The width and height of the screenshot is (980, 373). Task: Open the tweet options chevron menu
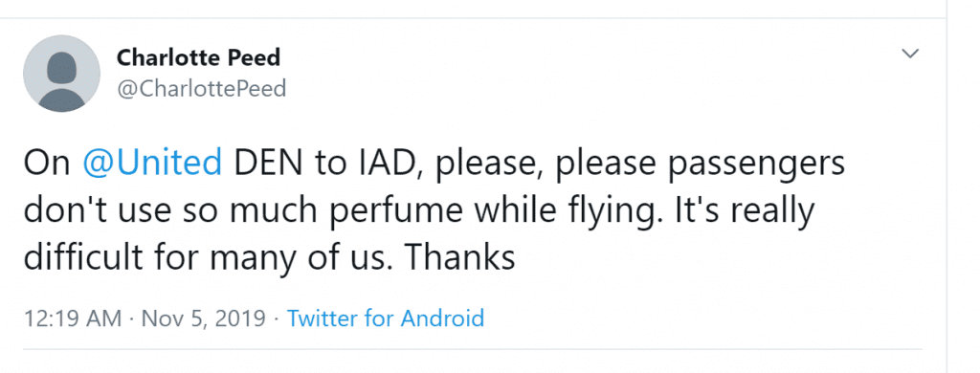click(x=911, y=54)
